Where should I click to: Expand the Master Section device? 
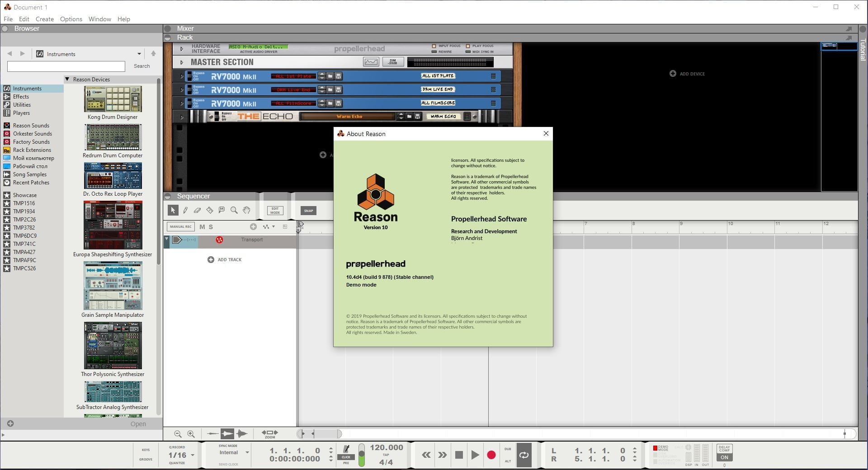(182, 62)
